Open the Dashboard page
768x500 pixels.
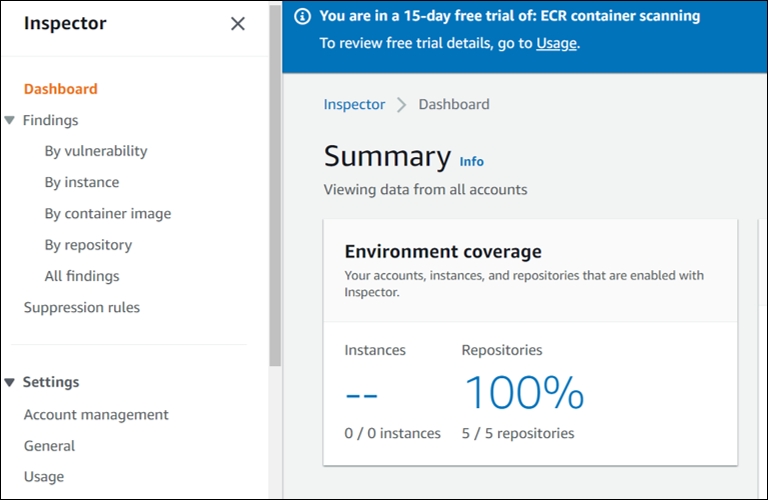(61, 89)
